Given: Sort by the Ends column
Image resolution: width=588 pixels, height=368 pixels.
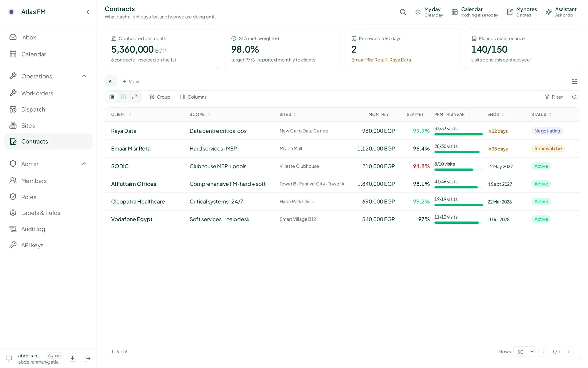Looking at the screenshot, I should [x=496, y=115].
